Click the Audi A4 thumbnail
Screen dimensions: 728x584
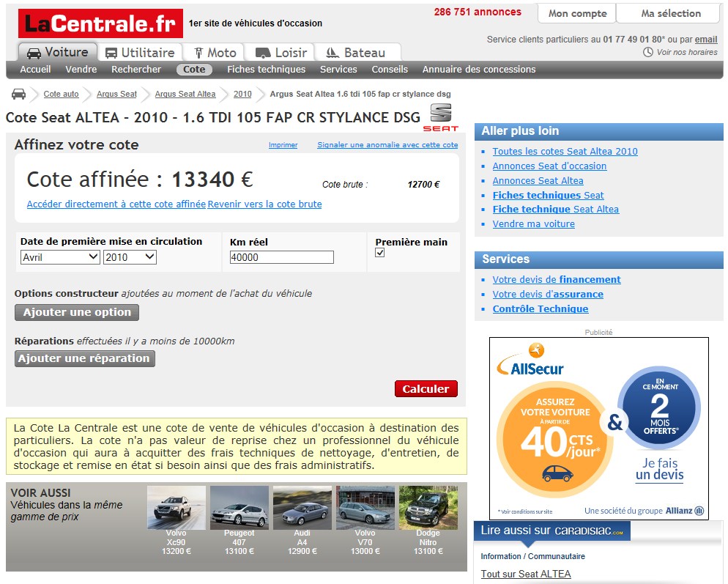coord(302,508)
